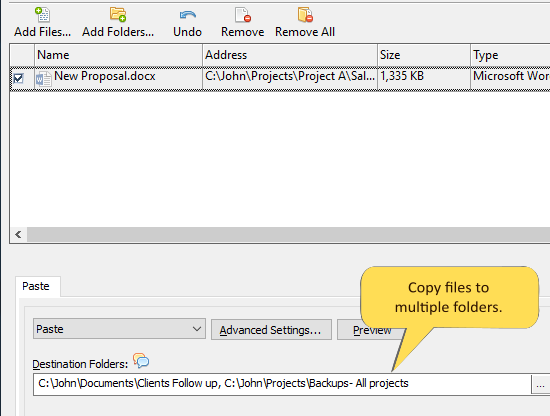Open Advanced Settings dialog
Screen dimensions: 550x416
271,330
